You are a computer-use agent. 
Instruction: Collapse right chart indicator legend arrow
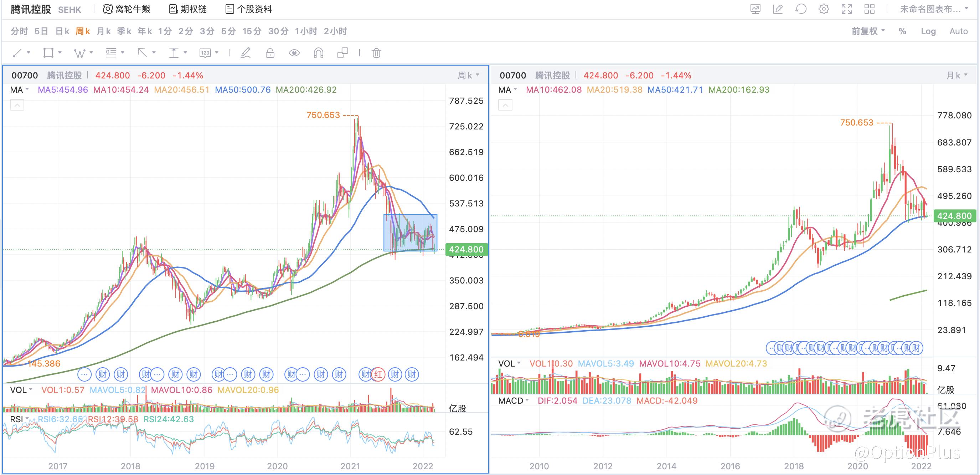click(505, 105)
